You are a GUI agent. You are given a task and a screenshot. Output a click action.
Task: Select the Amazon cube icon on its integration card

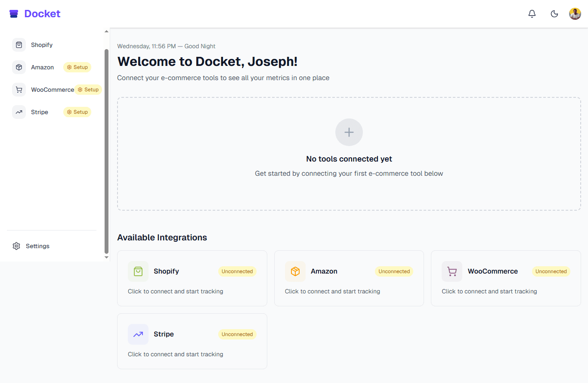(x=295, y=271)
